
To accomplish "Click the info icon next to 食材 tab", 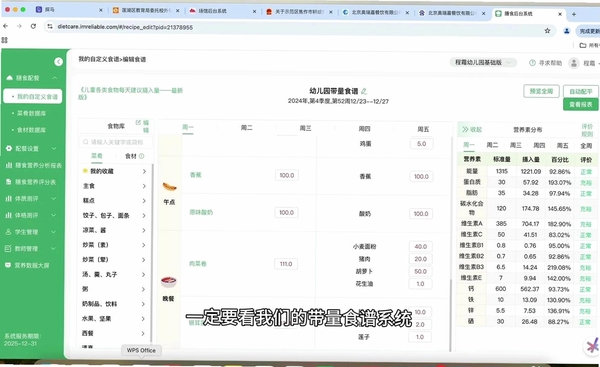I will click(142, 156).
